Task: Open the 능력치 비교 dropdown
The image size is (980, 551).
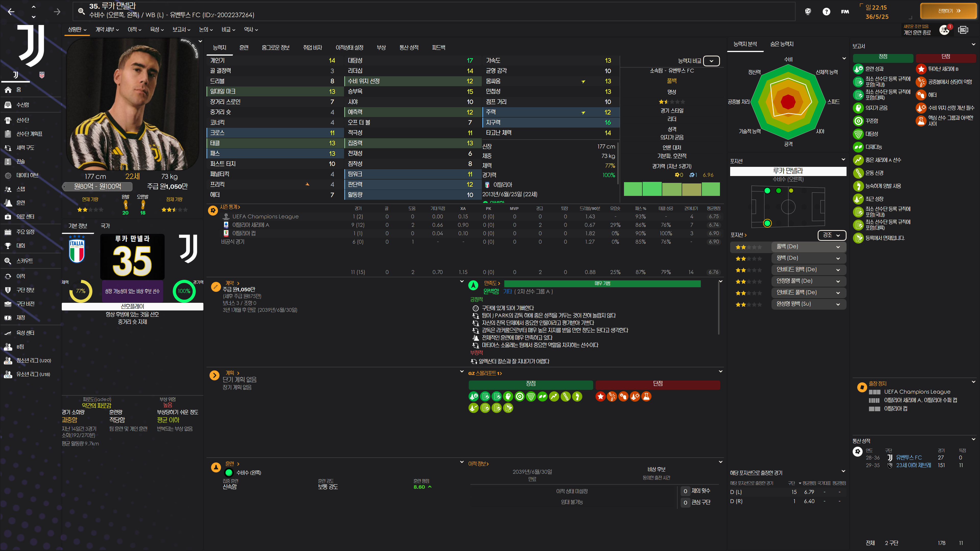Action: [x=711, y=61]
